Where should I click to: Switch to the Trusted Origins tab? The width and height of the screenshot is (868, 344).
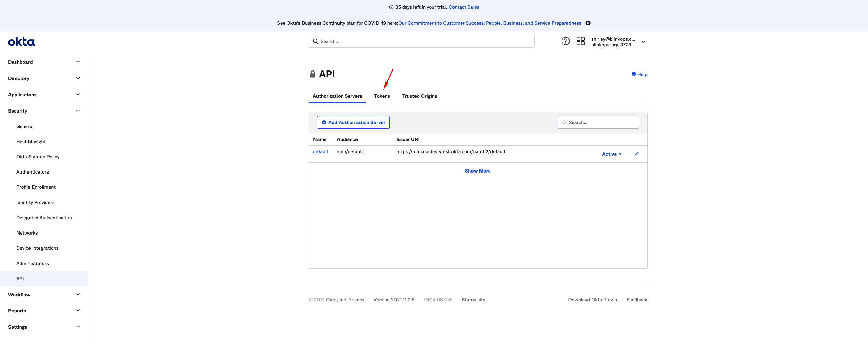point(419,96)
